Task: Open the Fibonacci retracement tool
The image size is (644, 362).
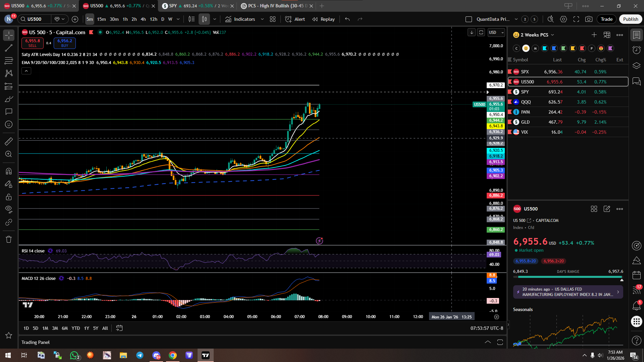Action: pyautogui.click(x=9, y=61)
